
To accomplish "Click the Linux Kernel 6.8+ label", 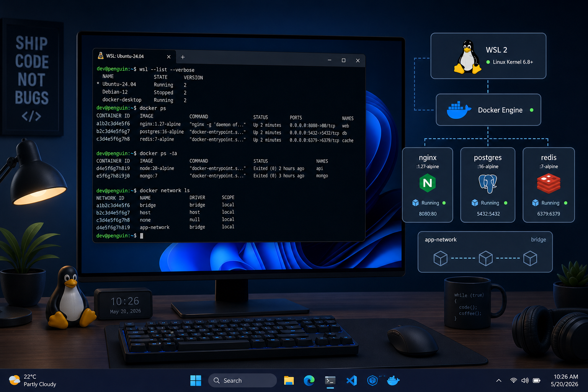I will (x=513, y=62).
